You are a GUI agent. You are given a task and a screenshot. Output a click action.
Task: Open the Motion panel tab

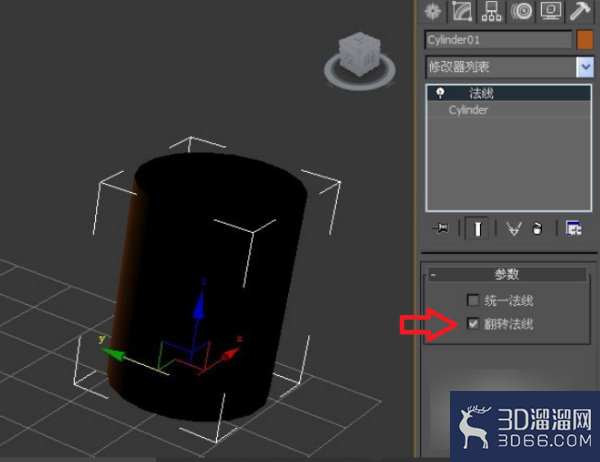tap(521, 11)
